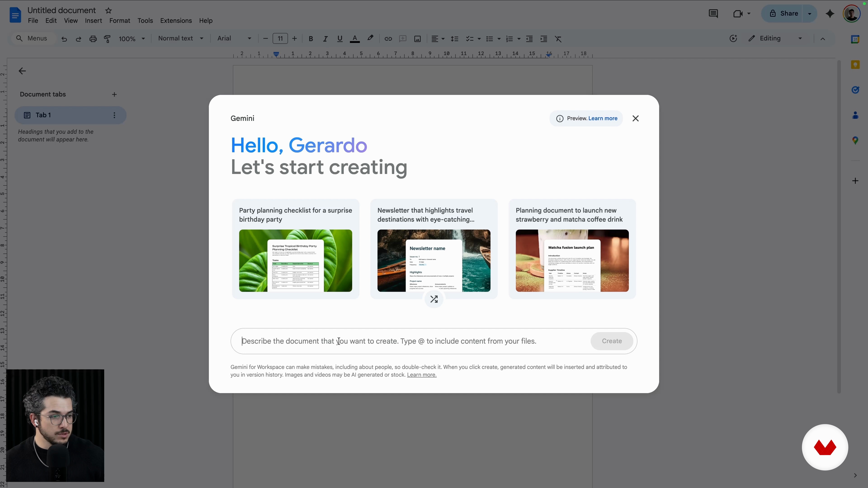Decrease font size with minus button
This screenshot has height=488, width=868.
266,39
